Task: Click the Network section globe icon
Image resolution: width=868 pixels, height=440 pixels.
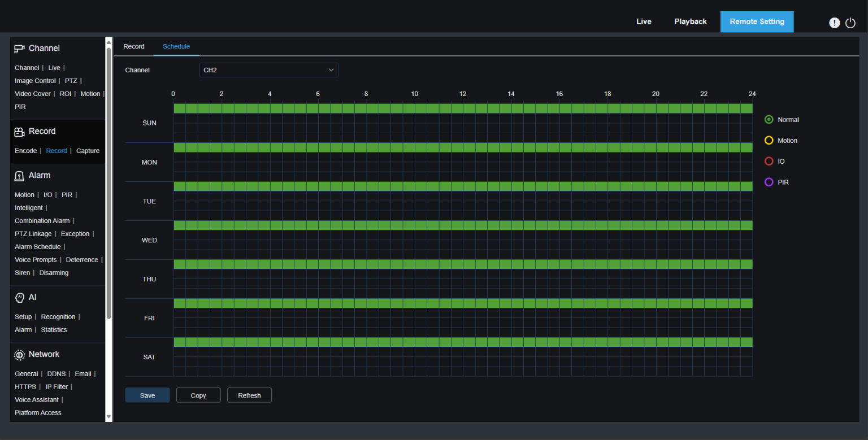Action: (x=20, y=355)
